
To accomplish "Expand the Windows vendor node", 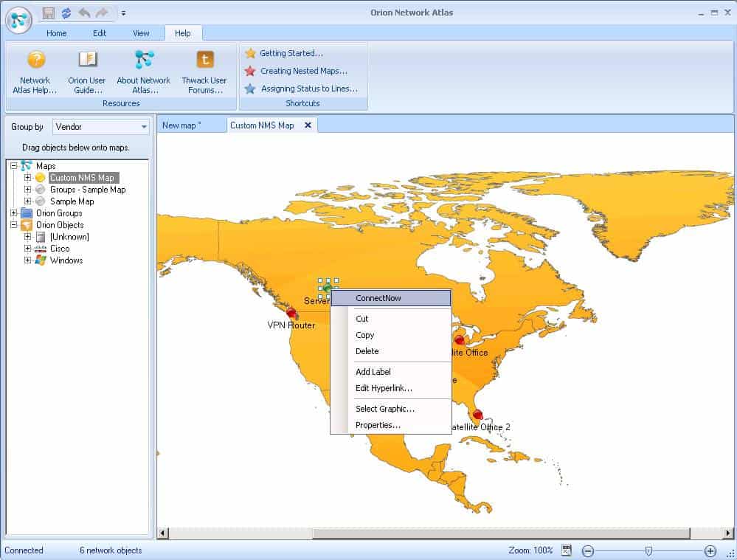I will 28,260.
